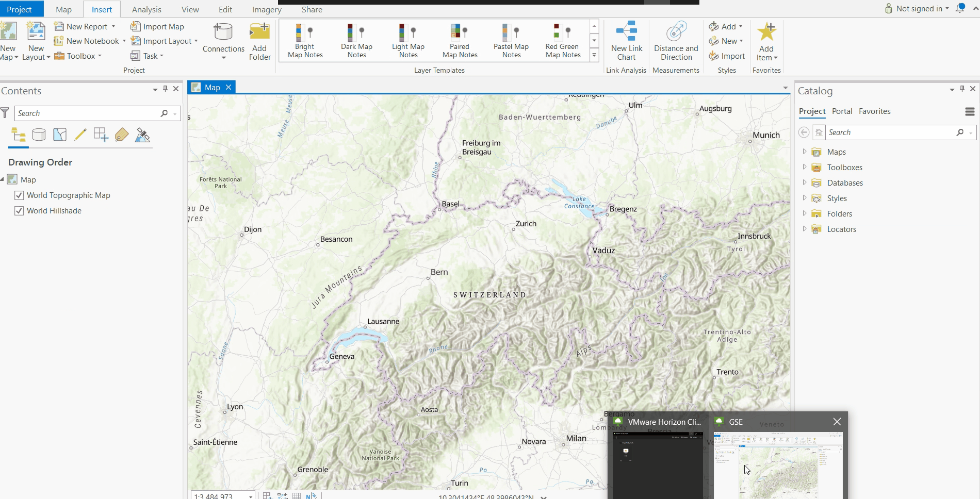Click the List By Data Source icon
980x499 pixels.
tap(39, 135)
